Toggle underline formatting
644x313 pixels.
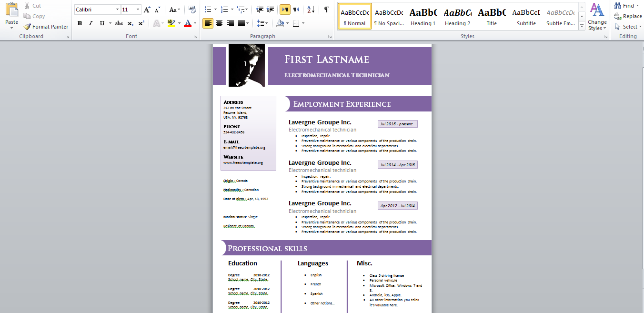pos(102,23)
